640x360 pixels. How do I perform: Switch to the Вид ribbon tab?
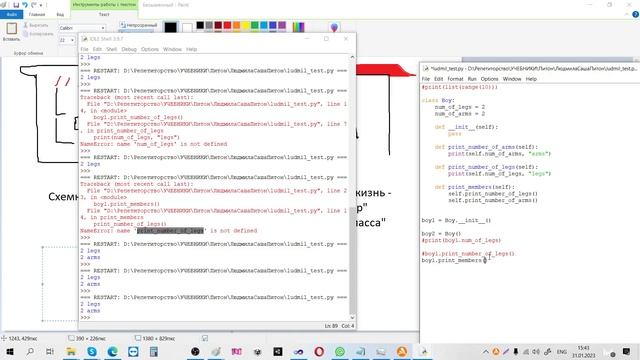tap(60, 14)
